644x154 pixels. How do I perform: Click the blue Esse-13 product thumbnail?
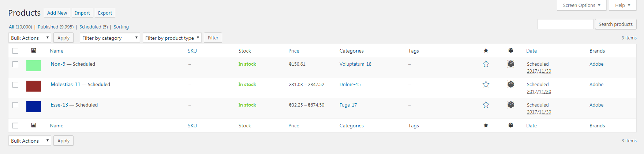34,107
